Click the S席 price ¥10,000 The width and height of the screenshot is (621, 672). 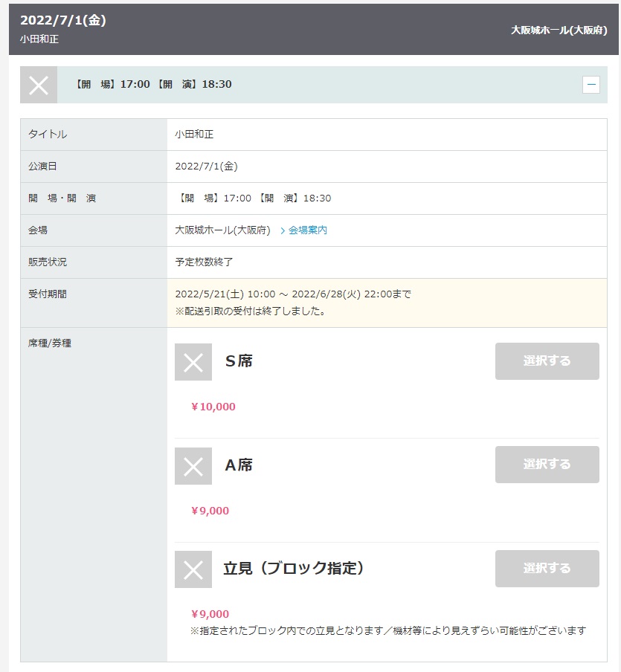click(213, 407)
